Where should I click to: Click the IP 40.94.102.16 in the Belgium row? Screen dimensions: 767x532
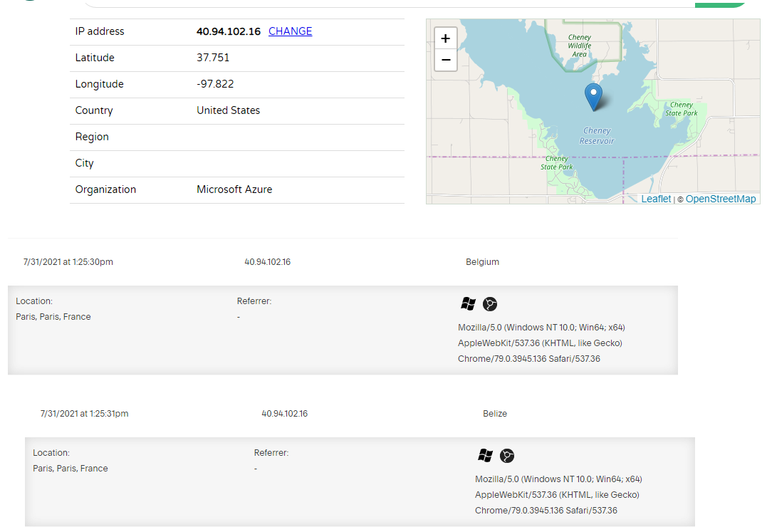click(268, 262)
